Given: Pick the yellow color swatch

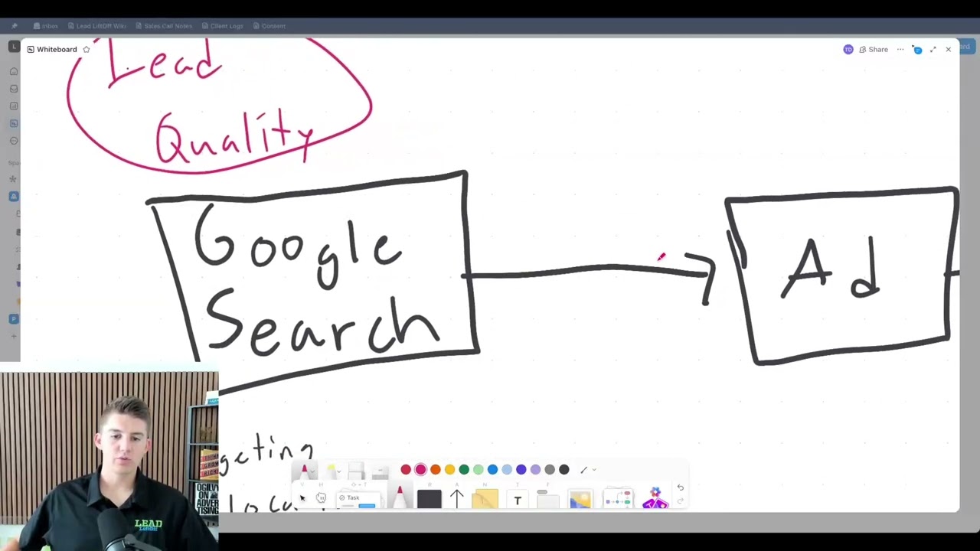Looking at the screenshot, I should click(x=449, y=470).
